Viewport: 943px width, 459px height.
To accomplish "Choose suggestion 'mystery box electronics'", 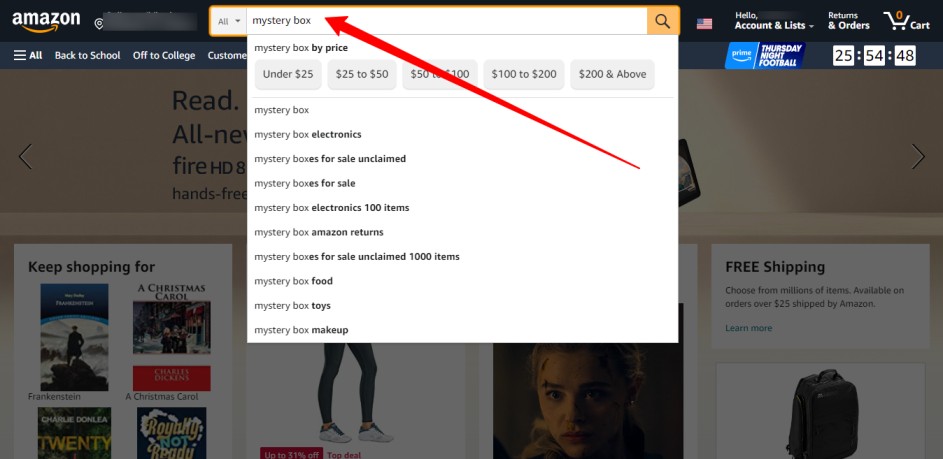I will (x=462, y=135).
